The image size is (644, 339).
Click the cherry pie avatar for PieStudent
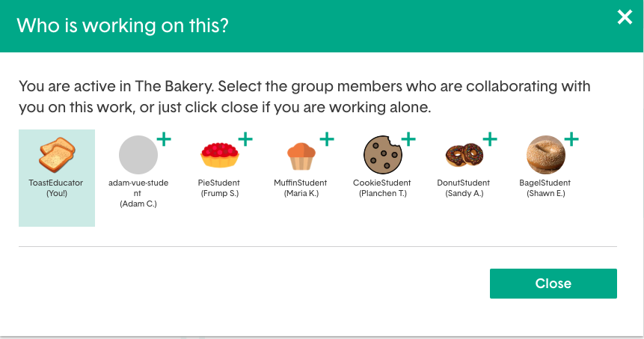click(x=220, y=155)
